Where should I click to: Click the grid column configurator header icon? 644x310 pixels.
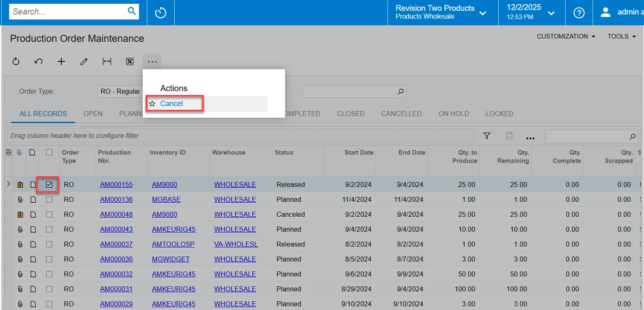coord(8,153)
